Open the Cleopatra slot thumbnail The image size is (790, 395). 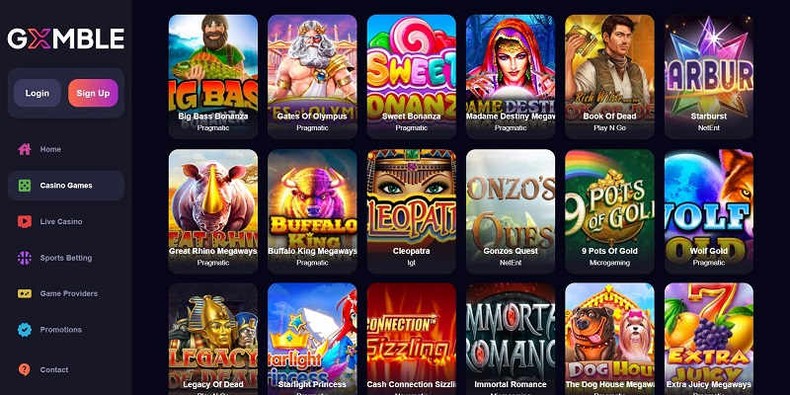click(x=412, y=211)
